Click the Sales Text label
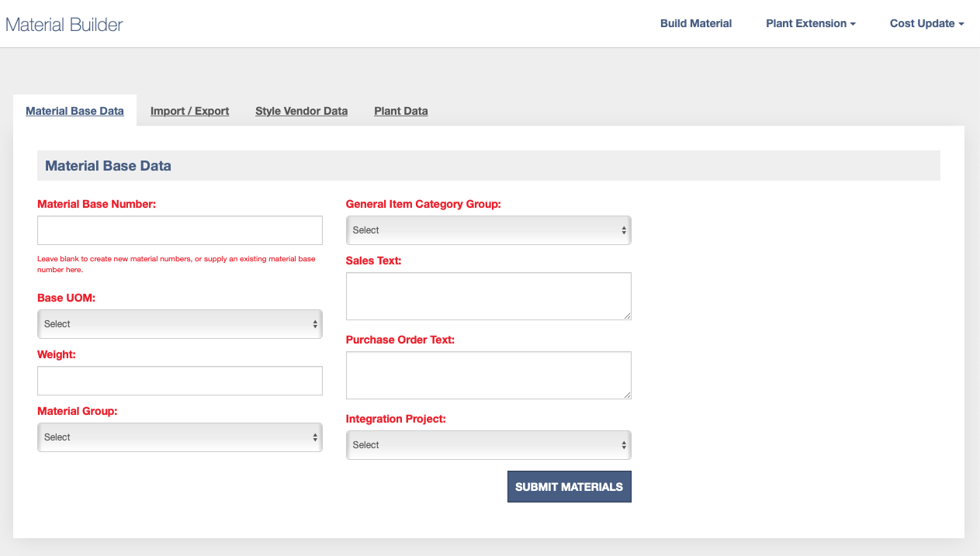This screenshot has width=980, height=556. click(374, 261)
